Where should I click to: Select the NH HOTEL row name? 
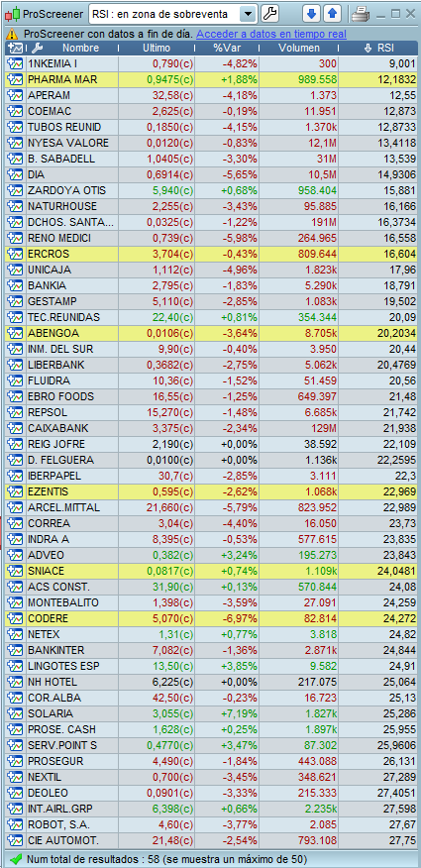click(x=52, y=682)
